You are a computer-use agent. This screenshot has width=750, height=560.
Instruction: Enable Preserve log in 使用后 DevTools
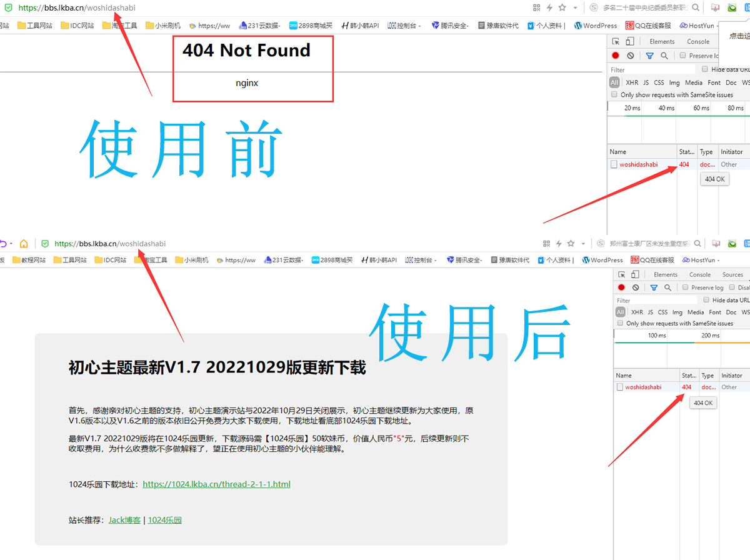[x=686, y=287]
